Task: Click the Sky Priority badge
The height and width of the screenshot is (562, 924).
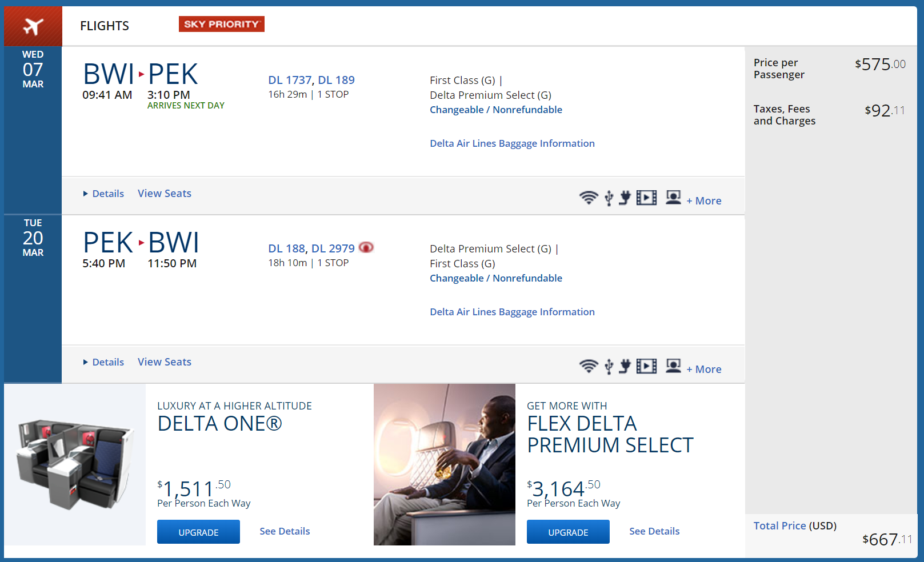Action: click(x=221, y=24)
